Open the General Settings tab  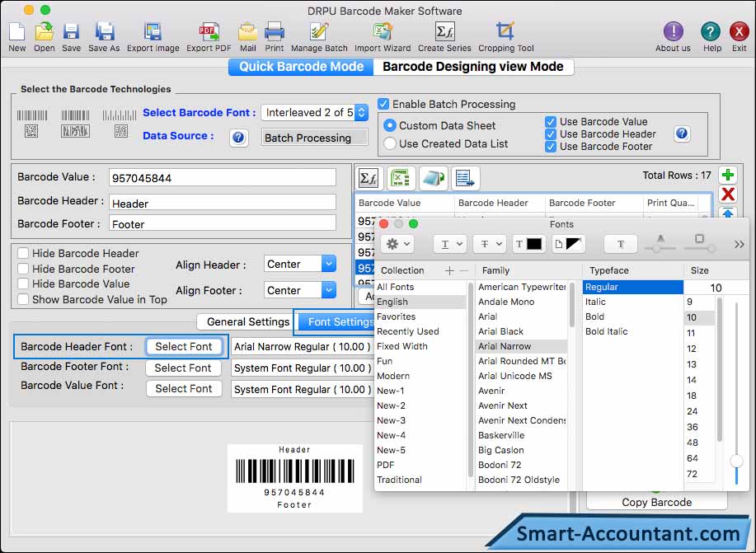click(x=248, y=321)
